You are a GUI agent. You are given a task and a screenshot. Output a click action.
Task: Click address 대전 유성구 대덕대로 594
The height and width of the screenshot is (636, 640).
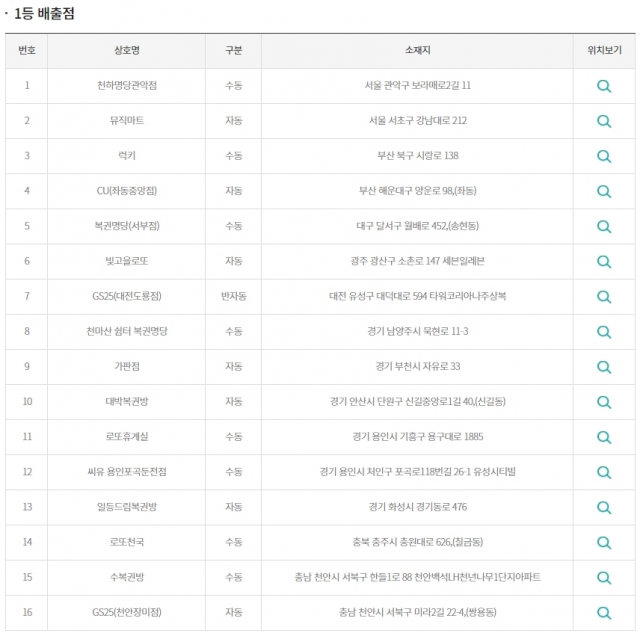(x=378, y=296)
